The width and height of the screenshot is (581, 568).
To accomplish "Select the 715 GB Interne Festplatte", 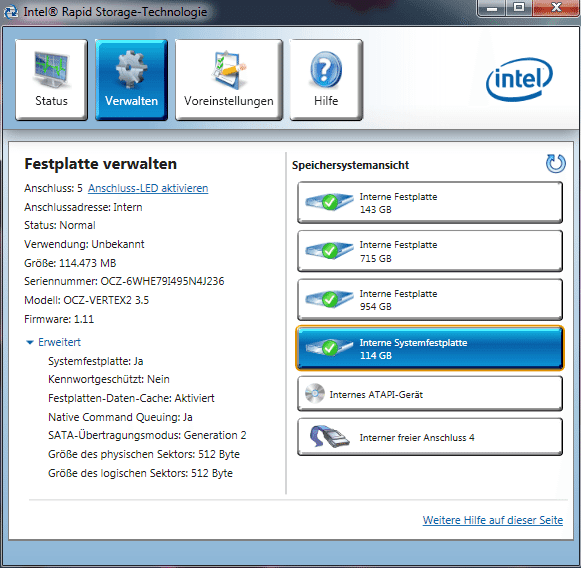I will coord(430,251).
